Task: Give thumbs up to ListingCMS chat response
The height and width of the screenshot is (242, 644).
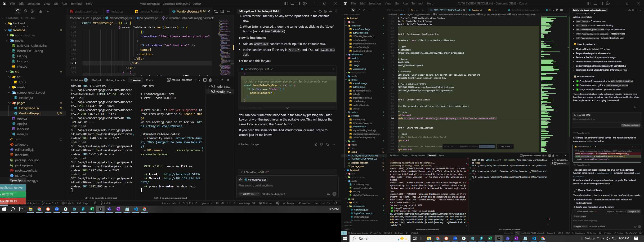Action: pos(316,144)
